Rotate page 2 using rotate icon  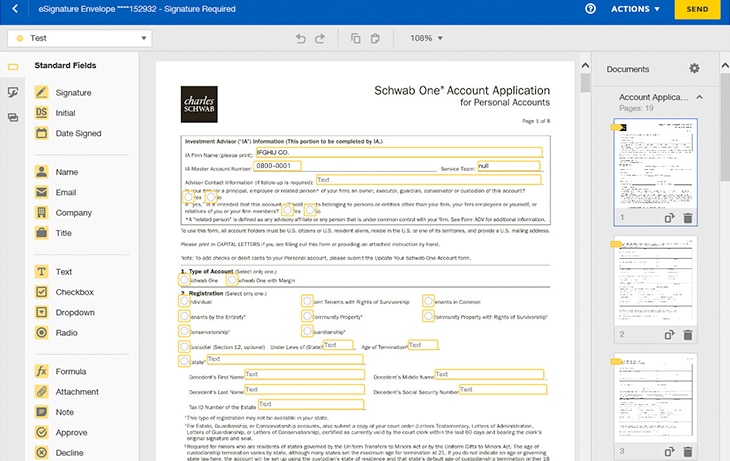click(669, 335)
